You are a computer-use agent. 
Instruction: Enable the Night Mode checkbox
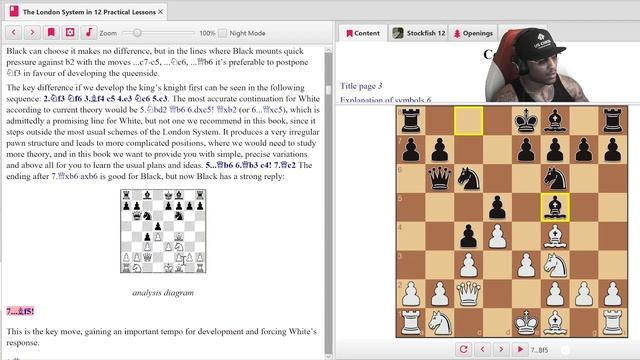click(222, 33)
